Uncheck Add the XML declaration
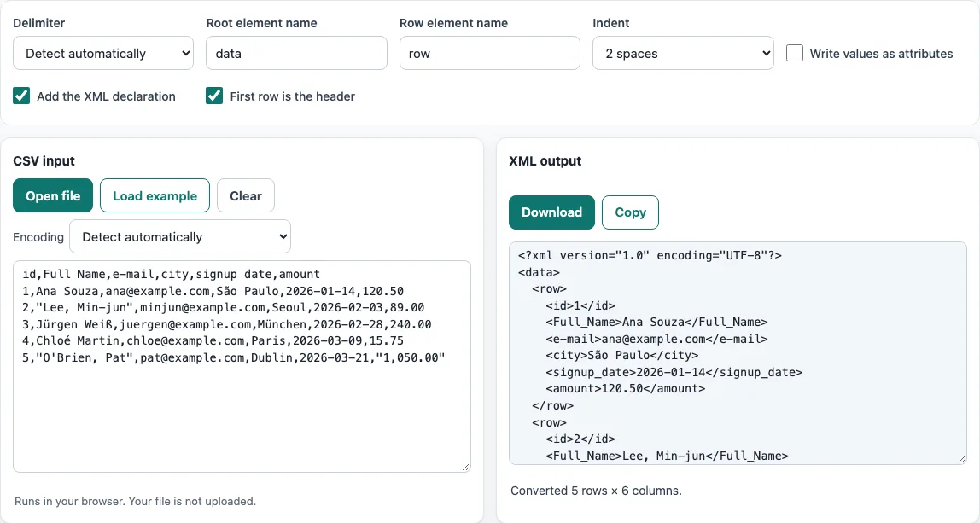The height and width of the screenshot is (523, 980). point(21,96)
